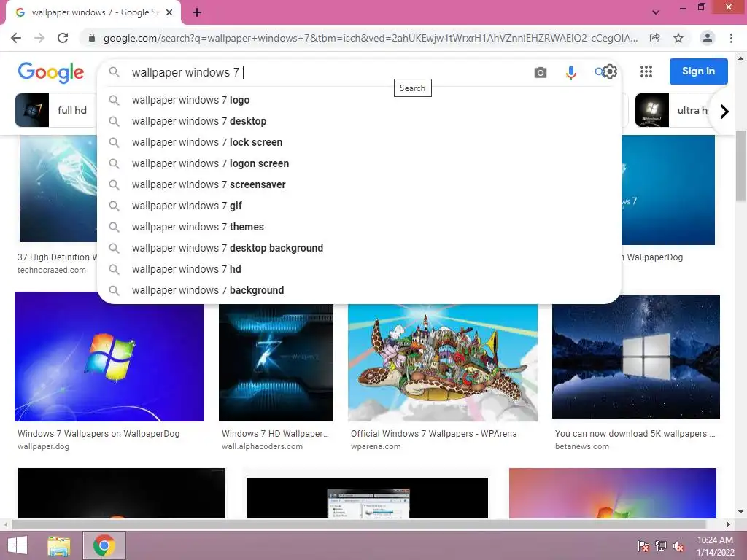Click the Google logo
Screen dimensions: 747x560
51,72
